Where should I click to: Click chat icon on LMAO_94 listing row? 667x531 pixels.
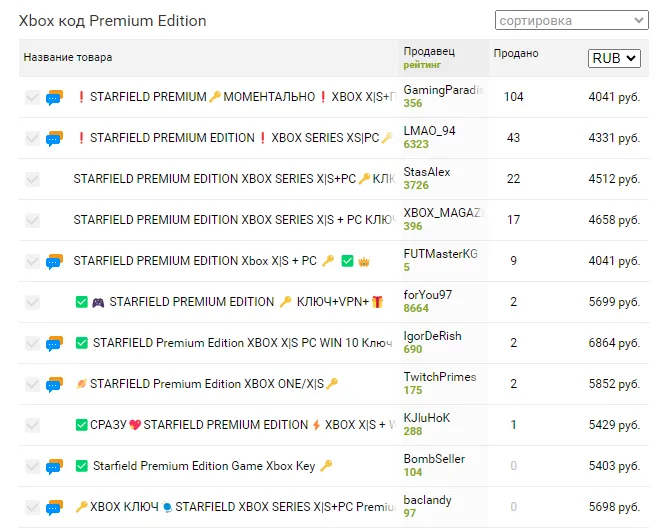click(54, 138)
